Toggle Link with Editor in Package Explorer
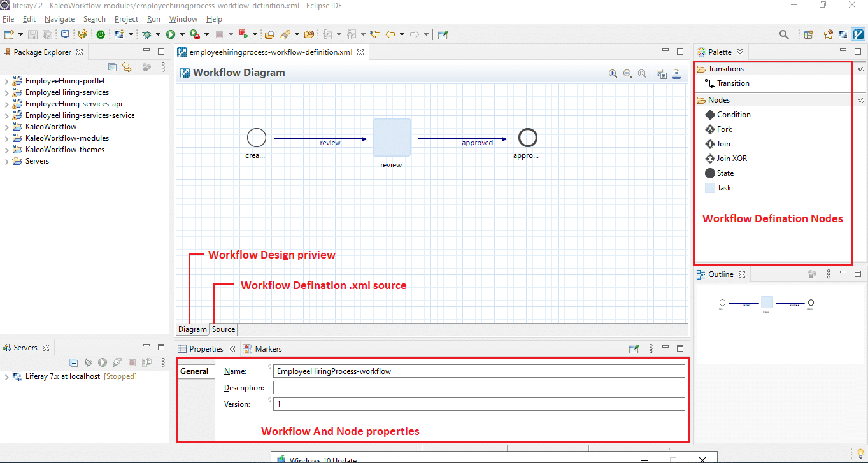Image resolution: width=868 pixels, height=463 pixels. [126, 66]
